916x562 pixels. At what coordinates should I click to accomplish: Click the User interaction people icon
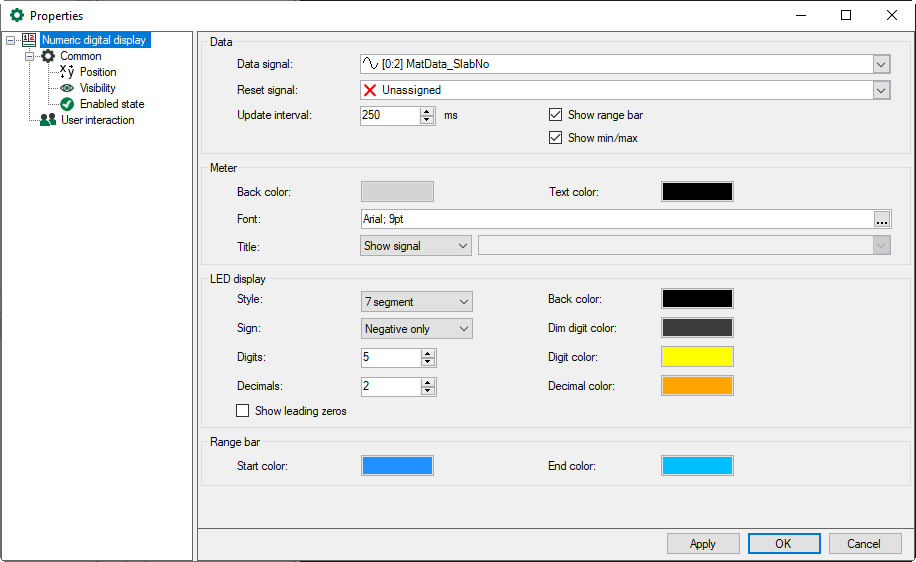[x=47, y=120]
